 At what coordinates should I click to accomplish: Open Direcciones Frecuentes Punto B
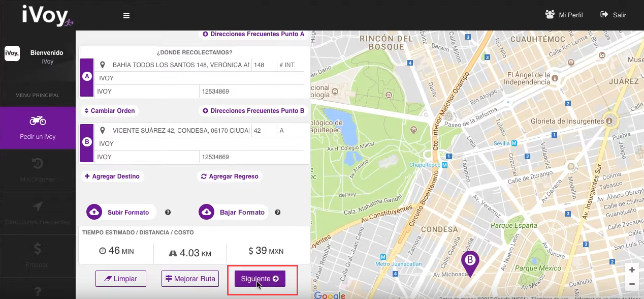point(253,111)
